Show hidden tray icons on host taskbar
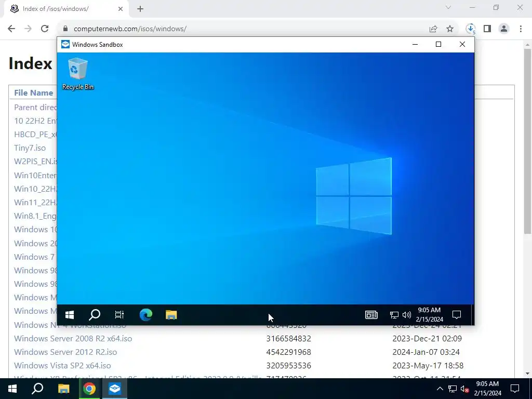532x399 pixels. coord(440,389)
